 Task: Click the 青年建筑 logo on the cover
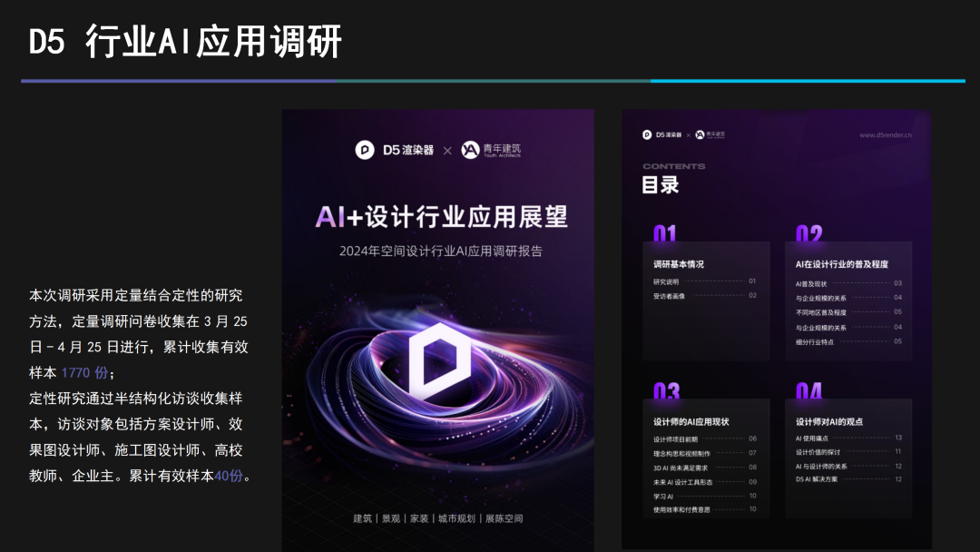coord(491,150)
